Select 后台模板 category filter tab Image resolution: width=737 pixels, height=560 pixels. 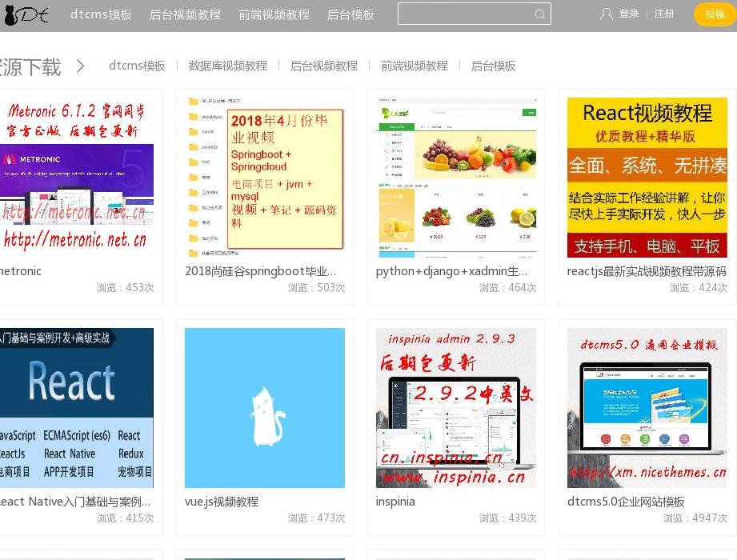point(494,66)
